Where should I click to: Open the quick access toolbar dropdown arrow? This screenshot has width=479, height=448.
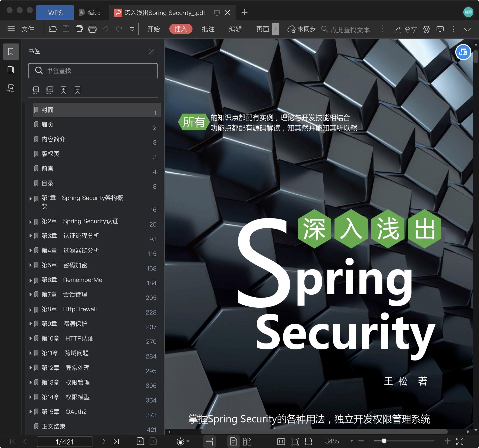tap(132, 29)
